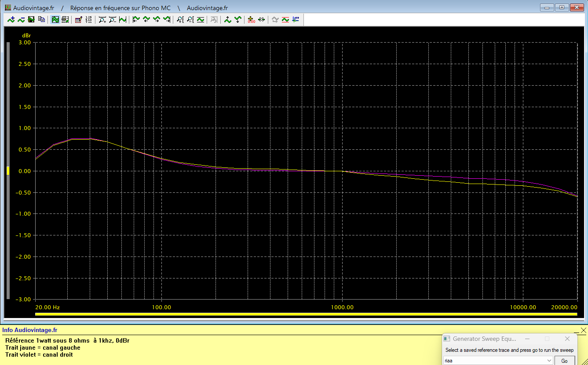Jump trace to end with bar-right arrow icon
Viewport: 588px width, 365px height.
(x=167, y=19)
